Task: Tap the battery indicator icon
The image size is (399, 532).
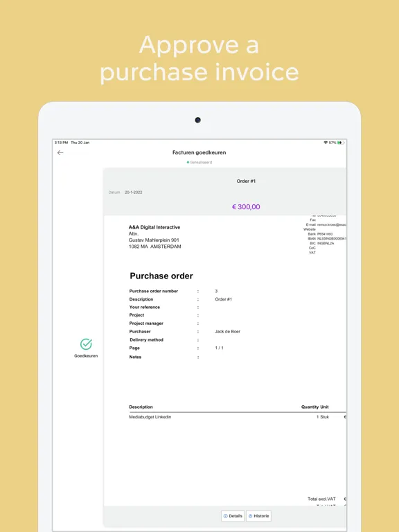Action: pyautogui.click(x=341, y=143)
